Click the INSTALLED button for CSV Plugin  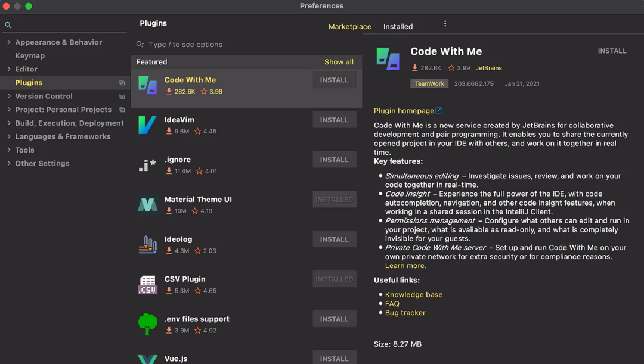(x=335, y=279)
